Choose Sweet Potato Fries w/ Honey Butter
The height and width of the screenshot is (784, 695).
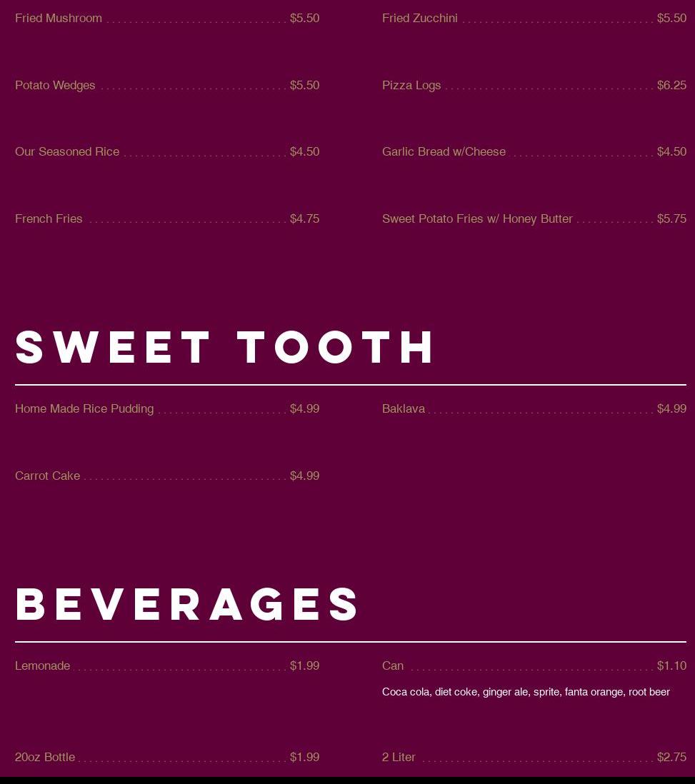click(x=477, y=219)
